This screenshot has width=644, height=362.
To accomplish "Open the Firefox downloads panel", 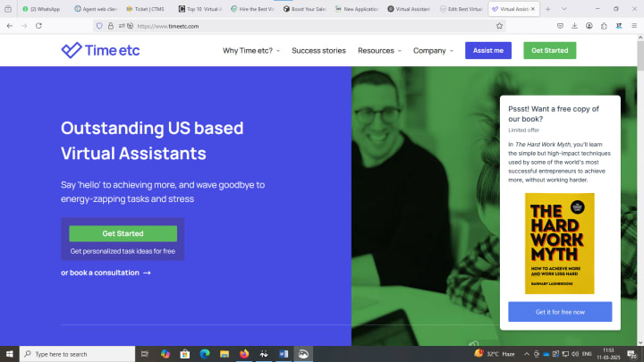I will point(574,26).
